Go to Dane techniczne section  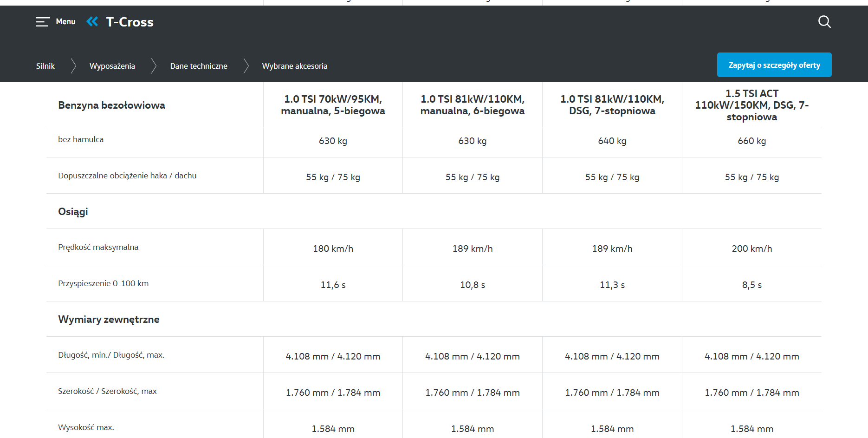tap(199, 66)
